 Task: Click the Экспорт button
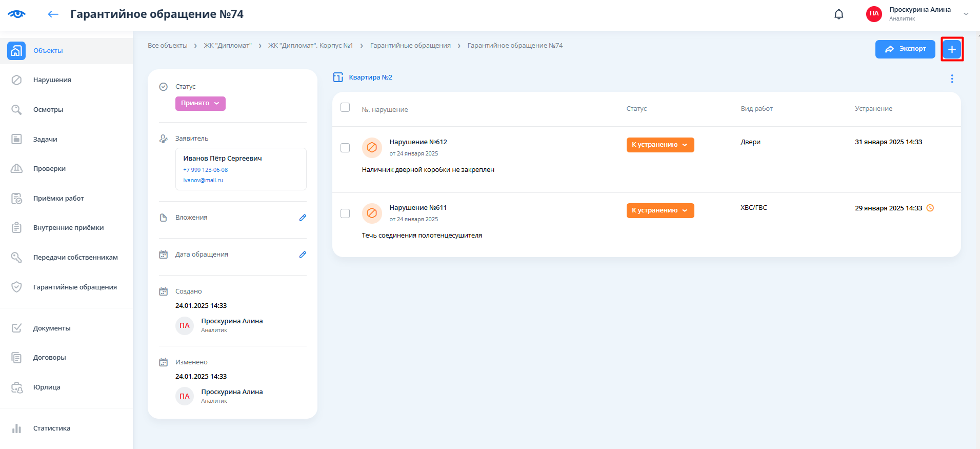(x=905, y=49)
